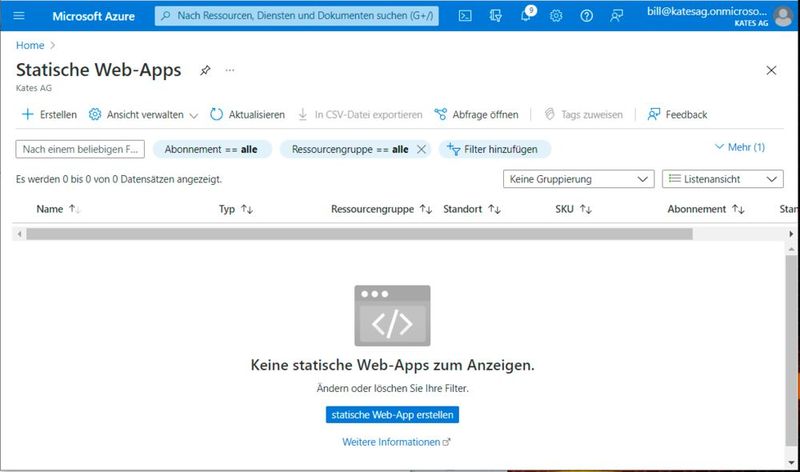Screen dimensions: 800x472
Task: Open the help question mark icon
Action: (x=587, y=16)
